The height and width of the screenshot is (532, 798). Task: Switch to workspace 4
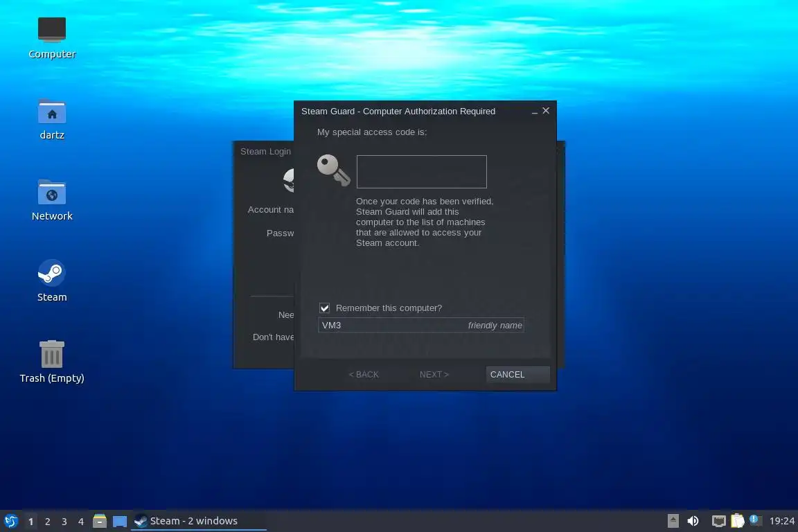pyautogui.click(x=81, y=522)
